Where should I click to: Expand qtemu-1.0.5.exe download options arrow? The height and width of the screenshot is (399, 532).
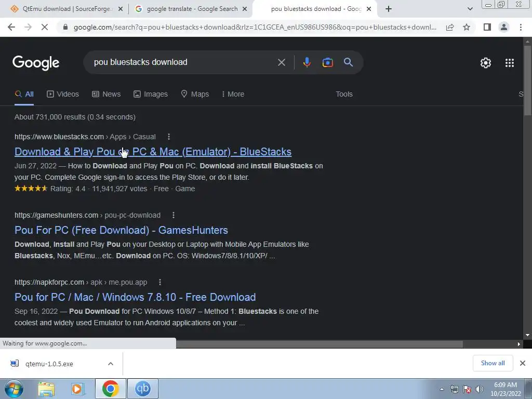(111, 364)
